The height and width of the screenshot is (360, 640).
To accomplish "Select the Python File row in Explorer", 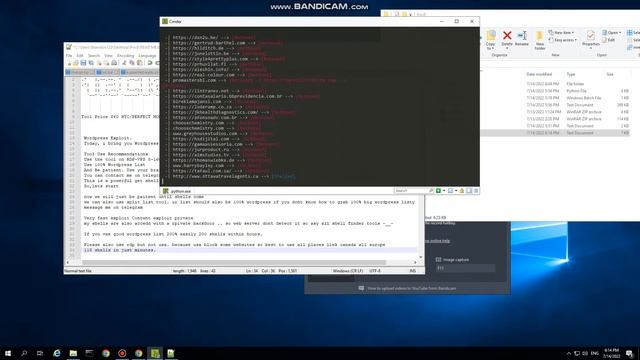I will (555, 91).
